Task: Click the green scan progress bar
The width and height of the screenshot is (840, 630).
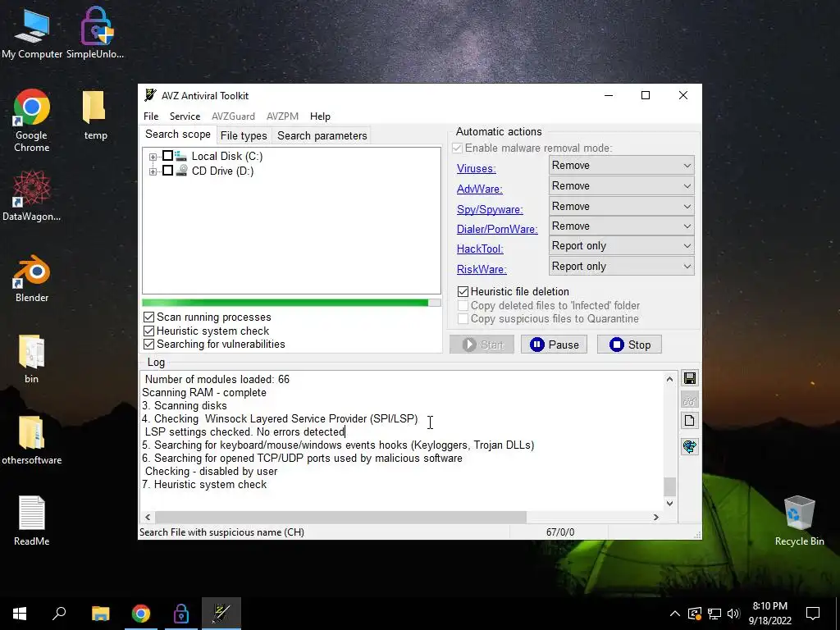Action: point(291,303)
